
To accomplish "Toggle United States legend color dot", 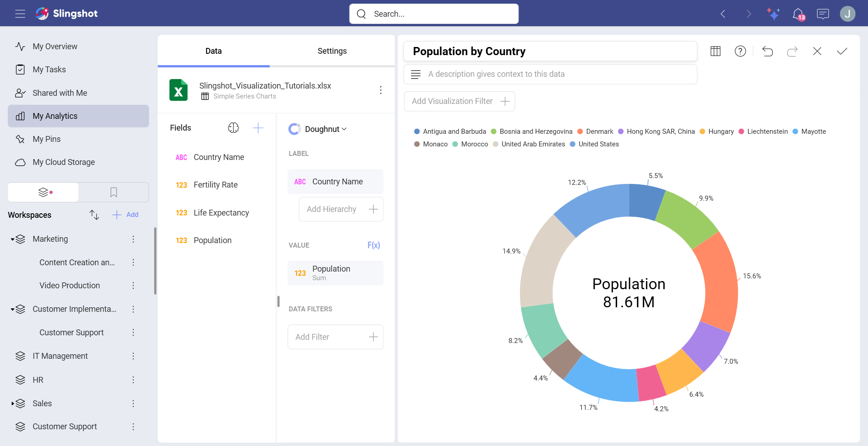I will coord(572,144).
